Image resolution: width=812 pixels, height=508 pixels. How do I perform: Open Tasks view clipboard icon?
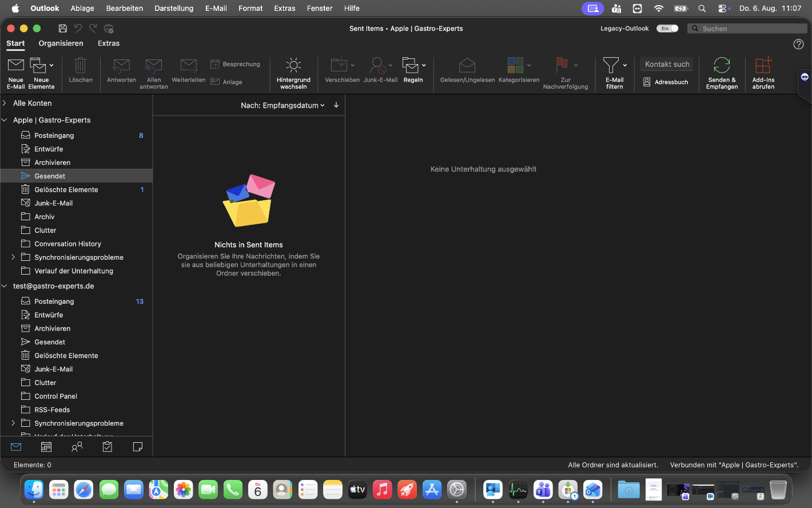[x=108, y=447]
